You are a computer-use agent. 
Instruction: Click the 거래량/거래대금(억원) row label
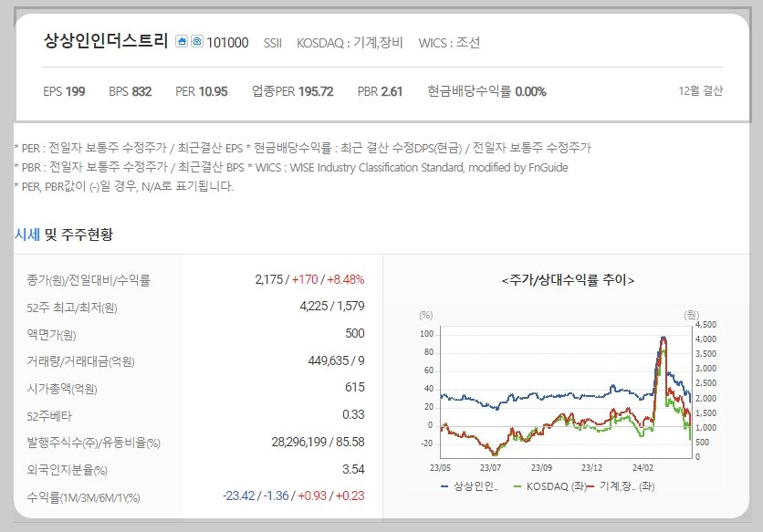81,361
